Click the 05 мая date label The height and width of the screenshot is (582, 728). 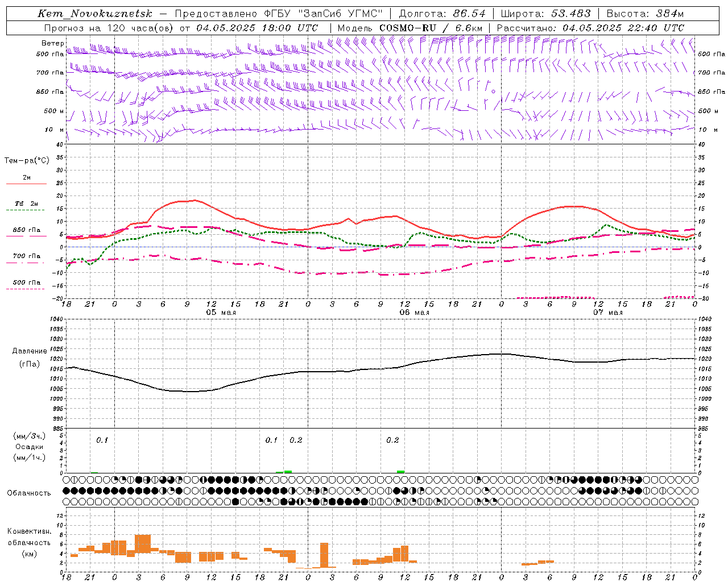coord(221,313)
